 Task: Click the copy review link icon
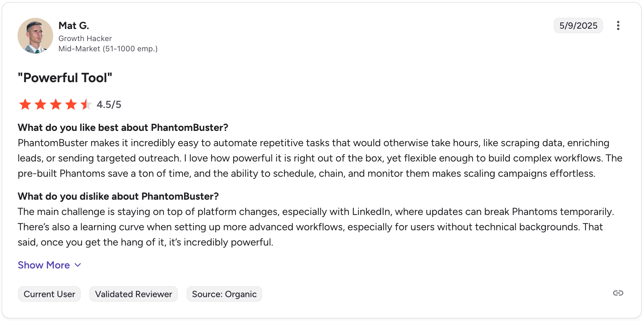tap(618, 294)
